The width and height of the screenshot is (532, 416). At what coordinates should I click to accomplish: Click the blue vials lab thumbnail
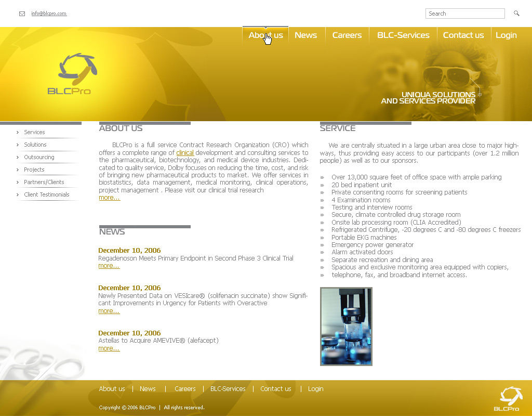(346, 327)
